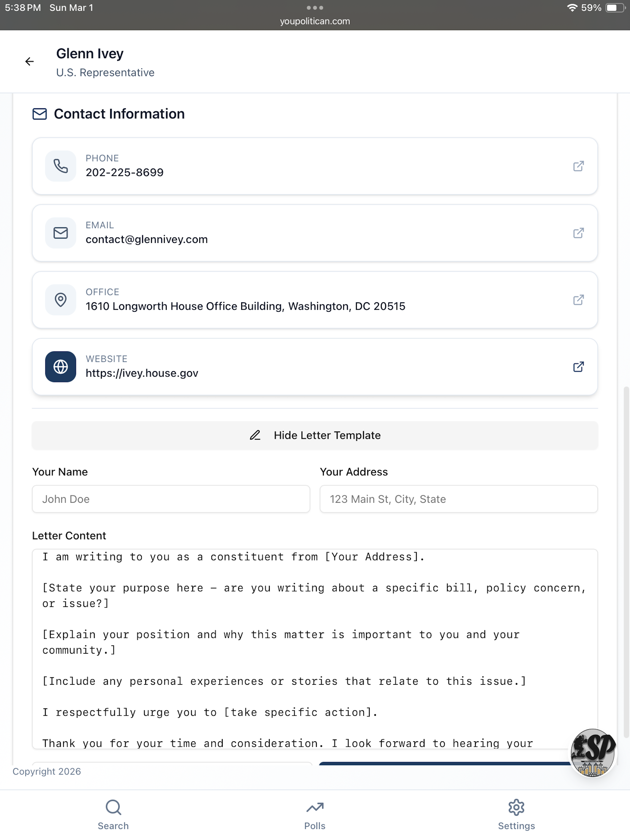Tap the three-dot multitasking control at top
630x840 pixels.
(x=315, y=8)
